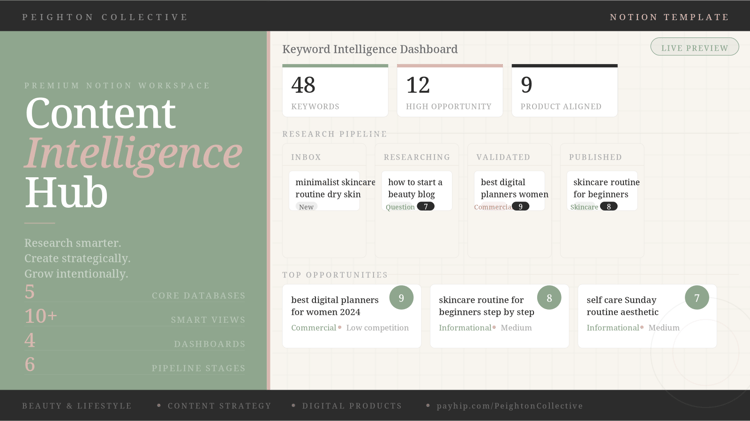The image size is (750, 421).
Task: Select the VALIDATED pipeline column header
Action: 503,157
